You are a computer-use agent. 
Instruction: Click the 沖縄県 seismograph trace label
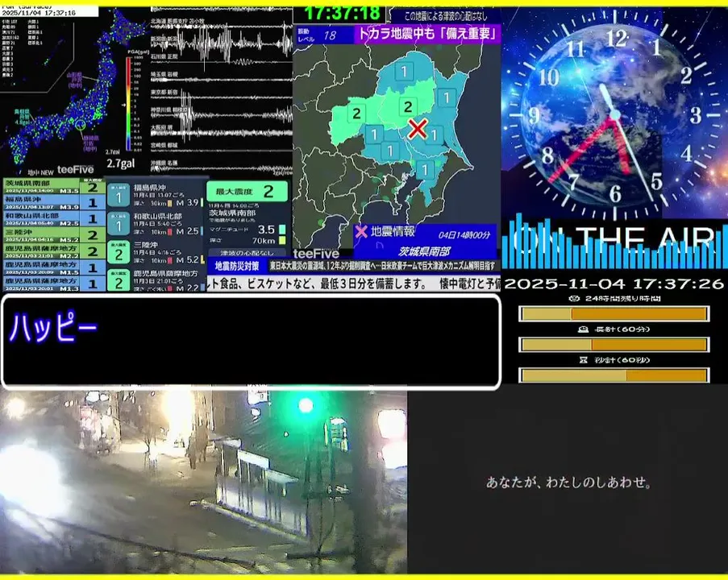coord(164,163)
